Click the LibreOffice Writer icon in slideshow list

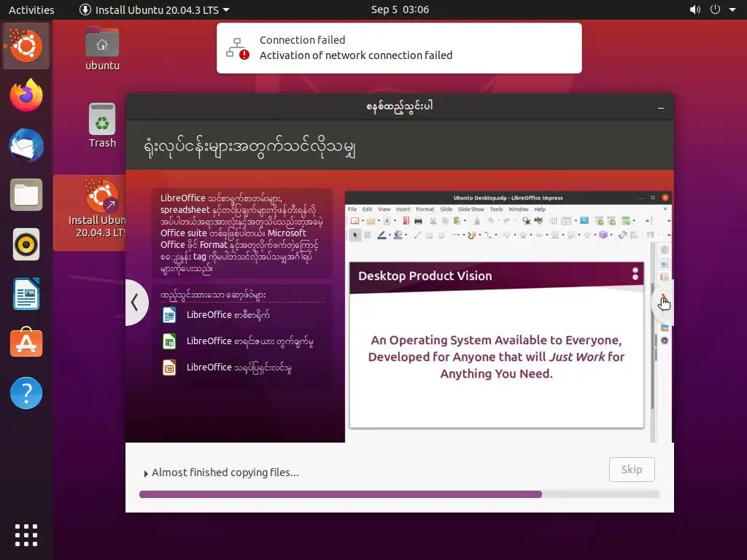pos(169,315)
